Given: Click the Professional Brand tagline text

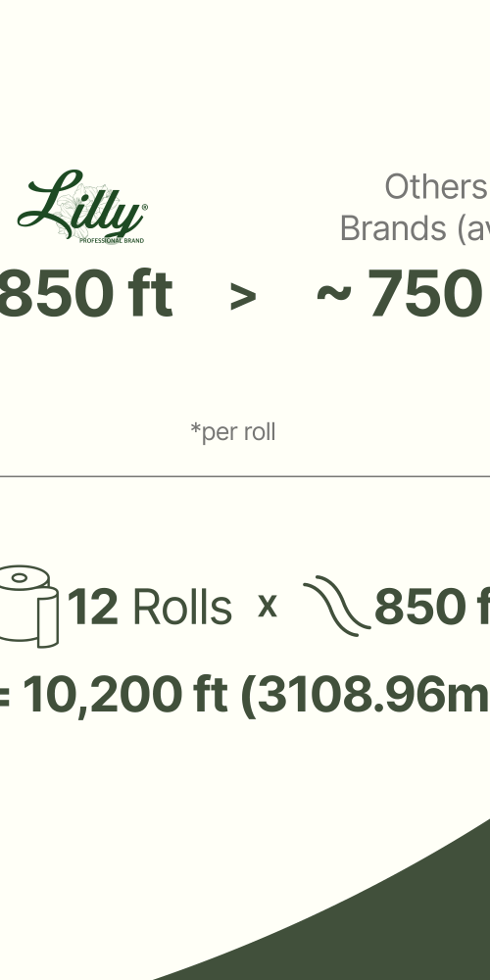Looking at the screenshot, I should tap(112, 240).
